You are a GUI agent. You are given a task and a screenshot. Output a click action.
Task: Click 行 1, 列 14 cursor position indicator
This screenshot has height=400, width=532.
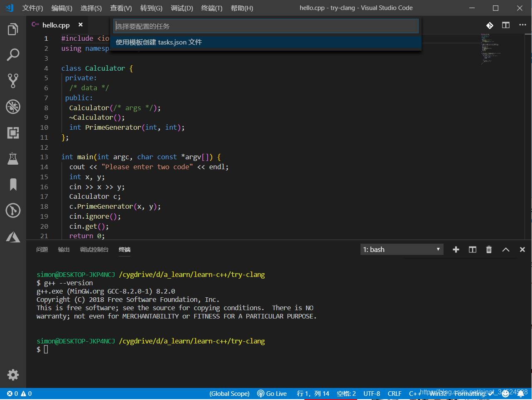pos(313,393)
